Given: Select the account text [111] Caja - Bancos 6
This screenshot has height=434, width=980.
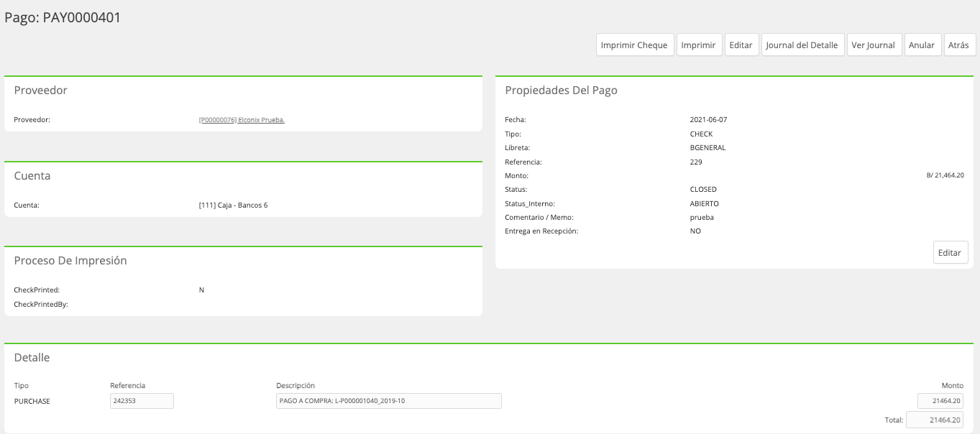Looking at the screenshot, I should [233, 206].
